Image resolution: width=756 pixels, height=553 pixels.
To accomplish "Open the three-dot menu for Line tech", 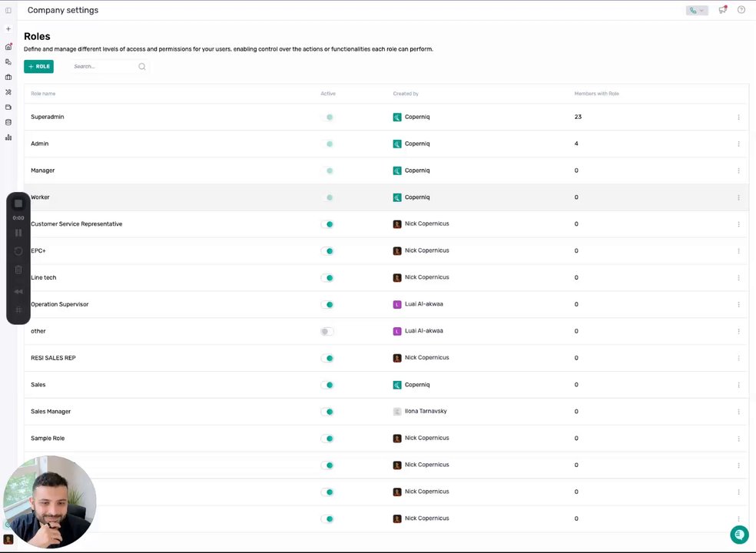I will pos(738,278).
